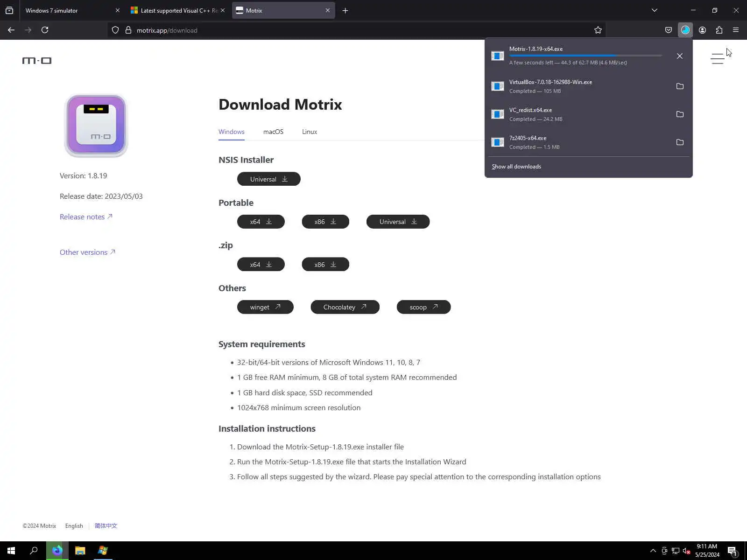This screenshot has width=747, height=560.
Task: Select the macOS platform tab
Action: [273, 132]
